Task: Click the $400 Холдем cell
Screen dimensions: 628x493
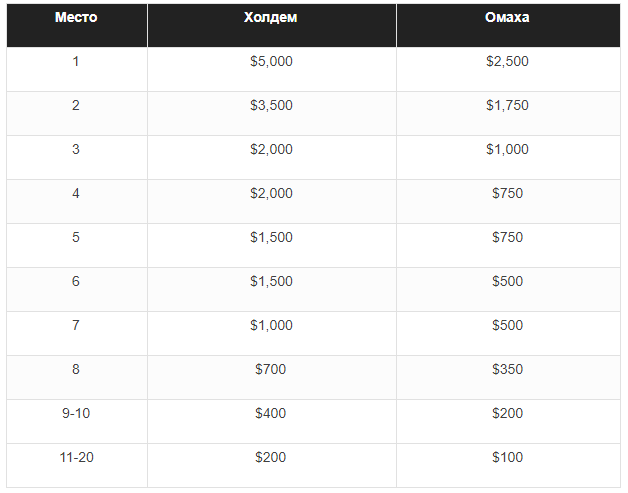Action: coord(270,413)
